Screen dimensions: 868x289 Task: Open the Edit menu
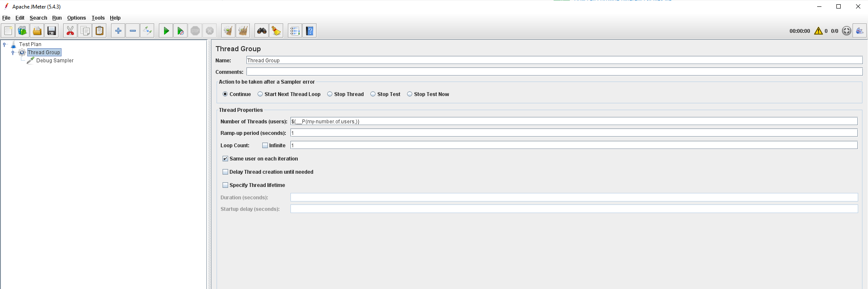tap(20, 18)
